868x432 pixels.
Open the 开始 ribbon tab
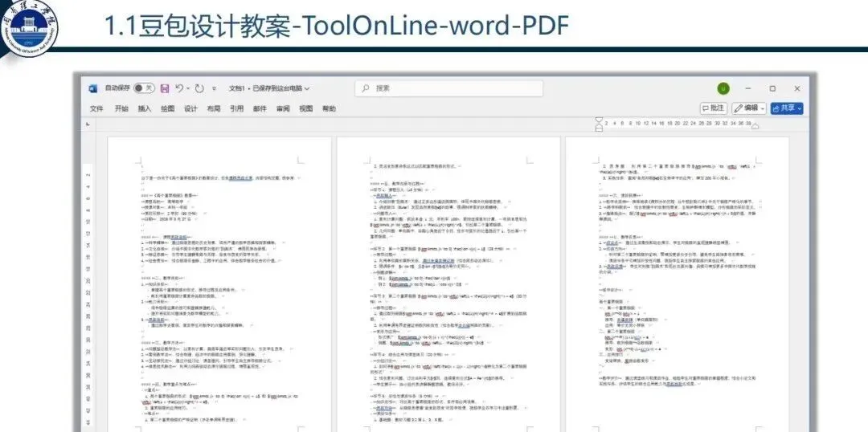click(121, 108)
